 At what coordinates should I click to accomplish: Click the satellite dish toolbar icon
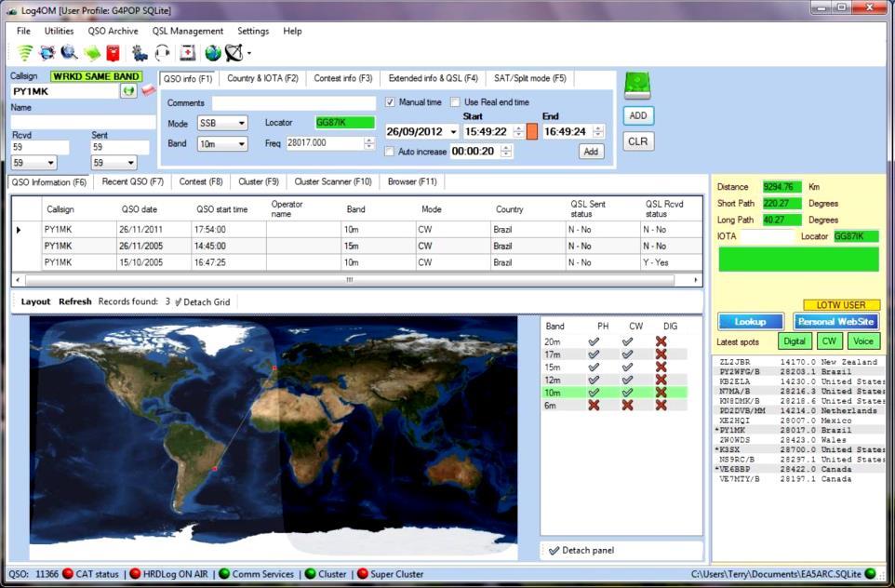[234, 53]
